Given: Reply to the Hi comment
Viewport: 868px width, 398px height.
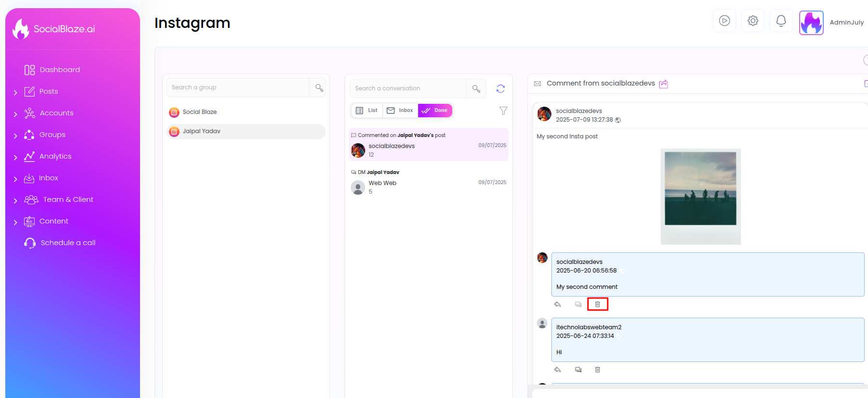Looking at the screenshot, I should 558,370.
